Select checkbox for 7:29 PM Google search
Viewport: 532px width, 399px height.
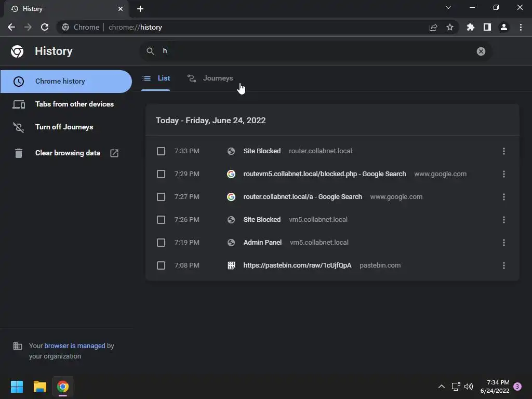coord(161,174)
